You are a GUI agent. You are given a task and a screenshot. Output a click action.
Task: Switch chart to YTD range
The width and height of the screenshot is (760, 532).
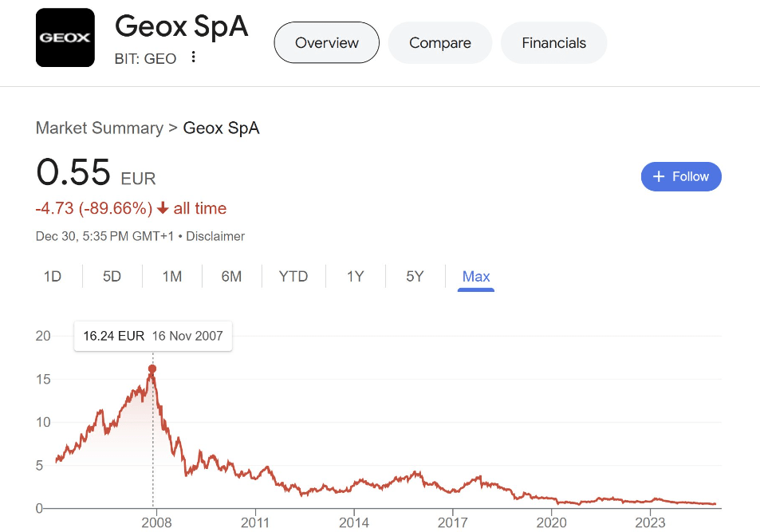coord(293,277)
